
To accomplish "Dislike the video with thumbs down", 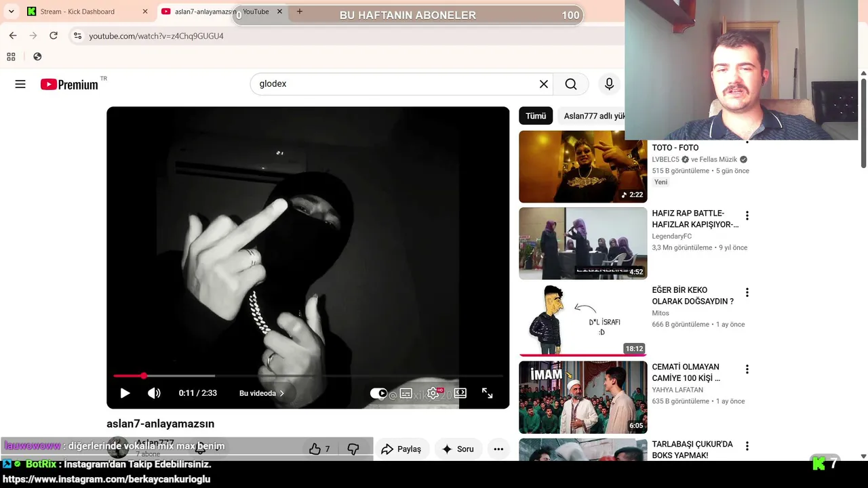I will [x=353, y=449].
